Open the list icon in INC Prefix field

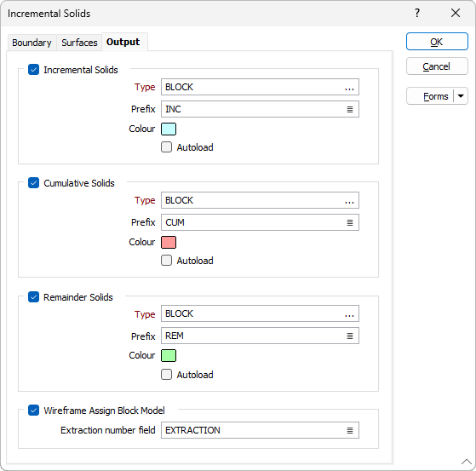[350, 109]
